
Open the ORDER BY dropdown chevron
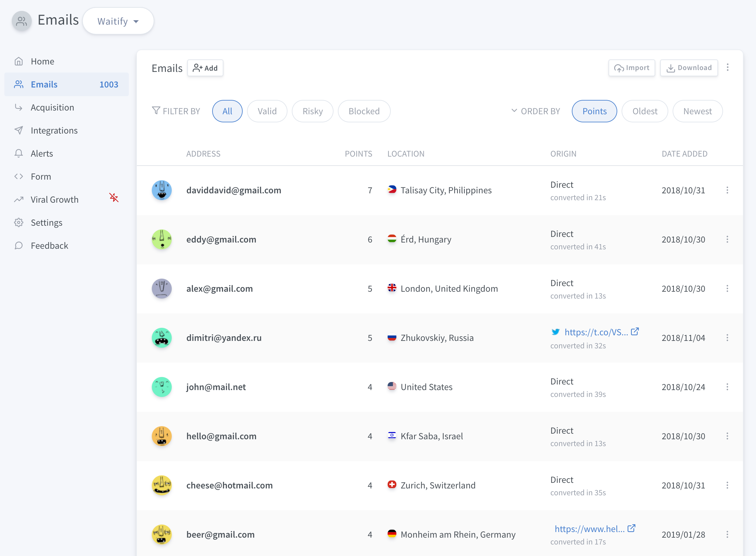(x=514, y=111)
